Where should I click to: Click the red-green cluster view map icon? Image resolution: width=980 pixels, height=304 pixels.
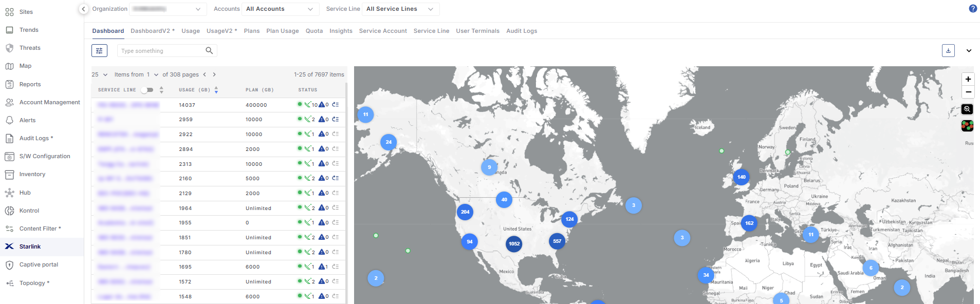pos(967,126)
